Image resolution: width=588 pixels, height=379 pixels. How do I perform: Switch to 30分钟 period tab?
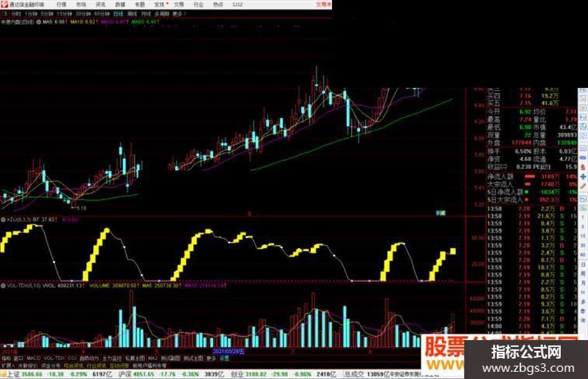point(83,14)
